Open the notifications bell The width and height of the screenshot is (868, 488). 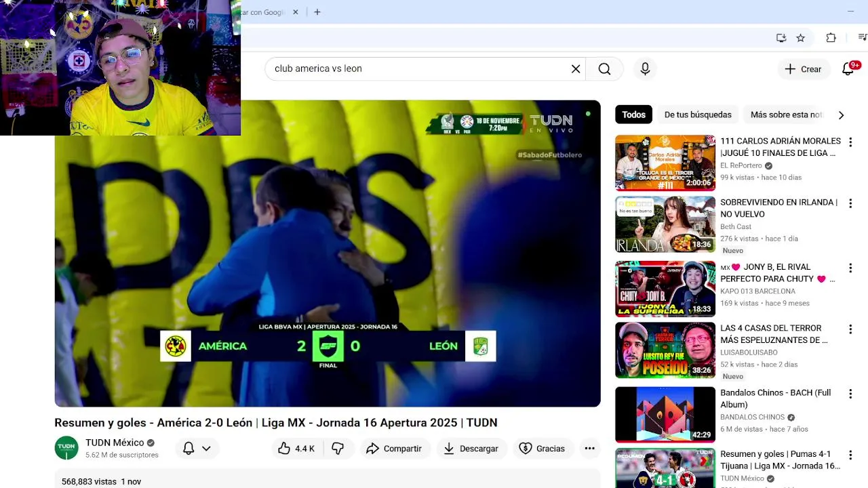point(848,69)
